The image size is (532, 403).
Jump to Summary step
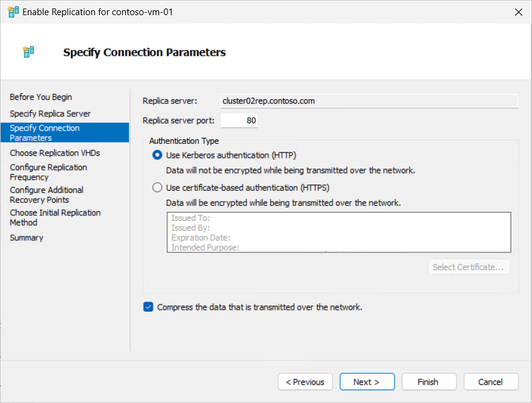pos(26,238)
